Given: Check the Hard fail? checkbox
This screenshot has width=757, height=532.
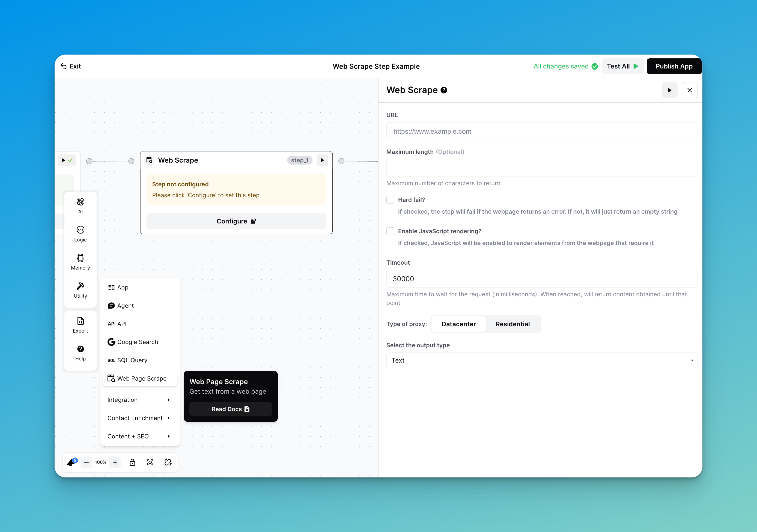Looking at the screenshot, I should [x=390, y=200].
